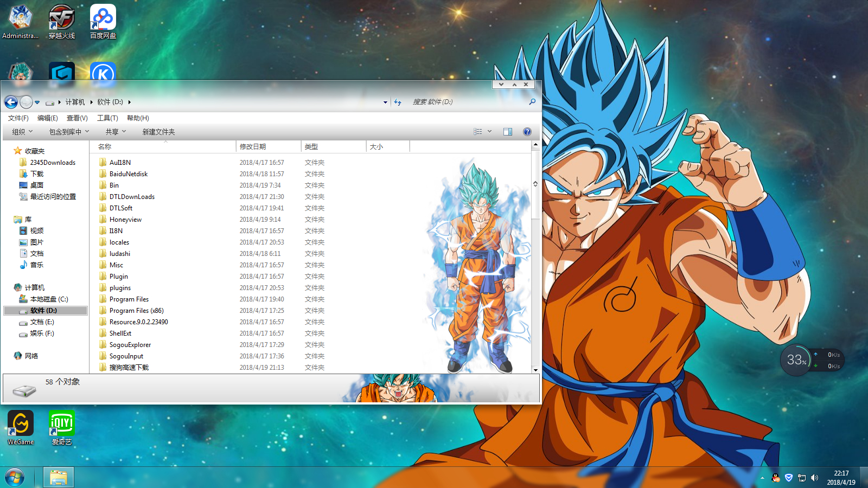Screen dimensions: 868x488
Task: Open the 图片 library in the sidebar
Action: (37, 242)
